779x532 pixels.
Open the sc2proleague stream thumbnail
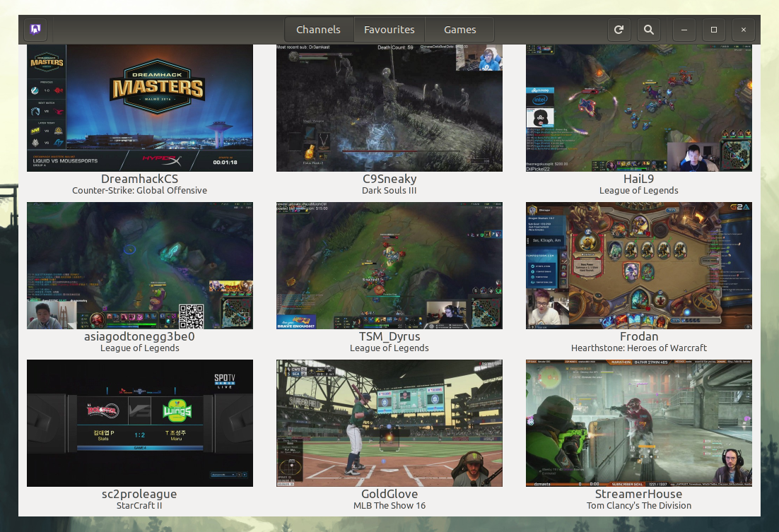tap(139, 423)
